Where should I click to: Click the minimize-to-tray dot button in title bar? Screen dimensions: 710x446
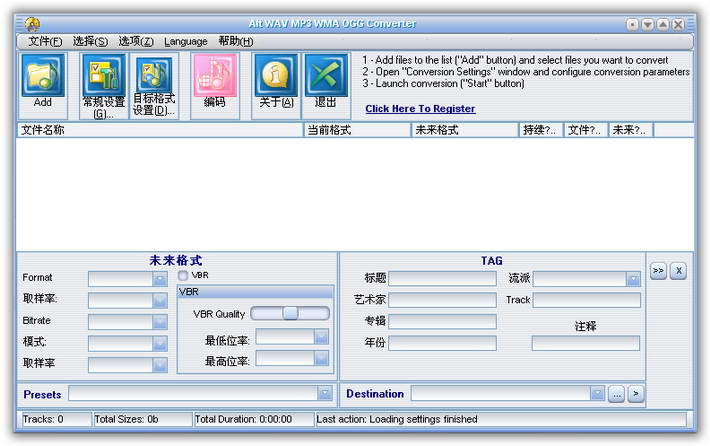pyautogui.click(x=632, y=24)
